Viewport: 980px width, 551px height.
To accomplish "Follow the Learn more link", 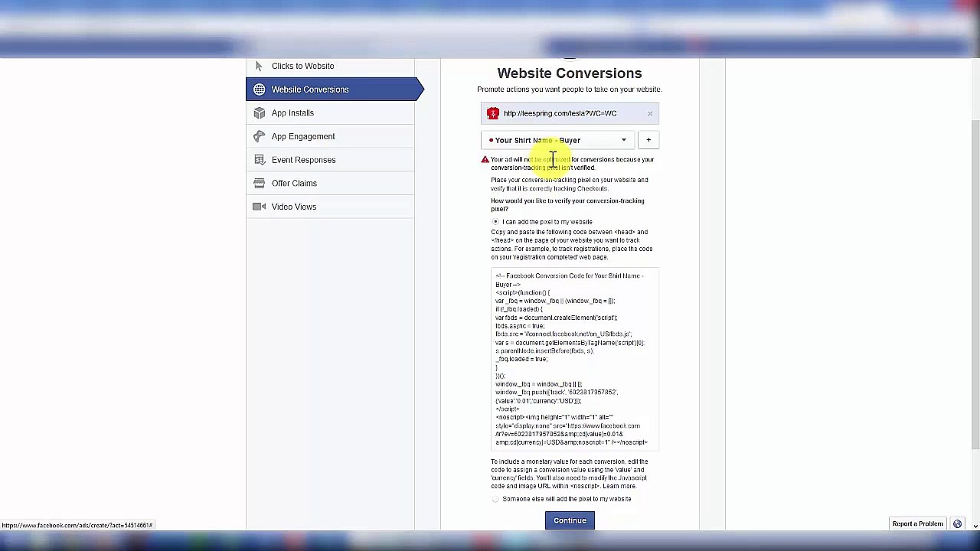I will click(619, 486).
